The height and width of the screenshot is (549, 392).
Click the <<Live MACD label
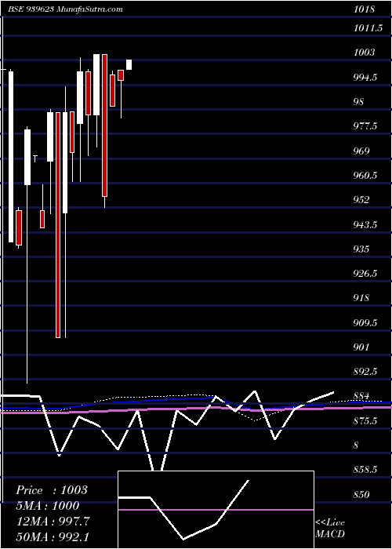pyautogui.click(x=330, y=528)
